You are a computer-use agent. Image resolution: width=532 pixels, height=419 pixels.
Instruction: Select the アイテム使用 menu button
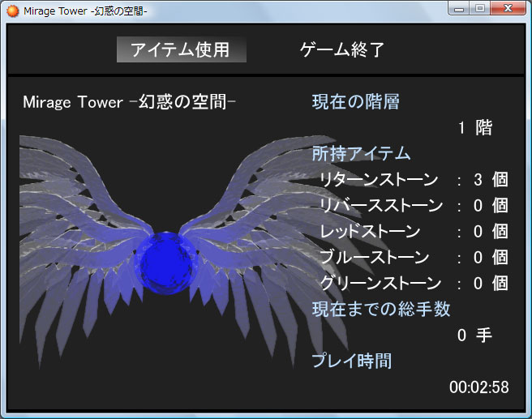point(181,49)
